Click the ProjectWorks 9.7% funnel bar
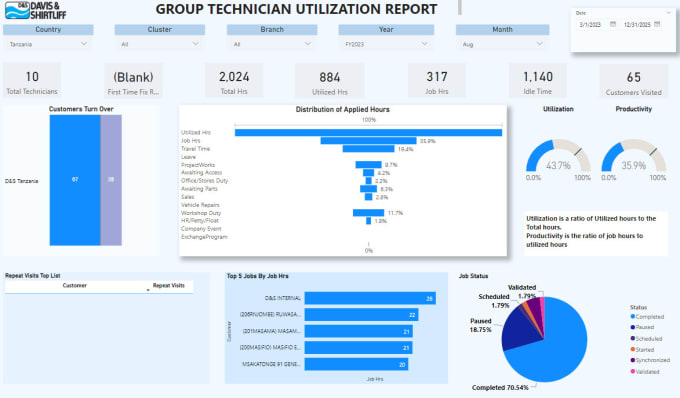This screenshot has width=680, height=398. point(369,165)
